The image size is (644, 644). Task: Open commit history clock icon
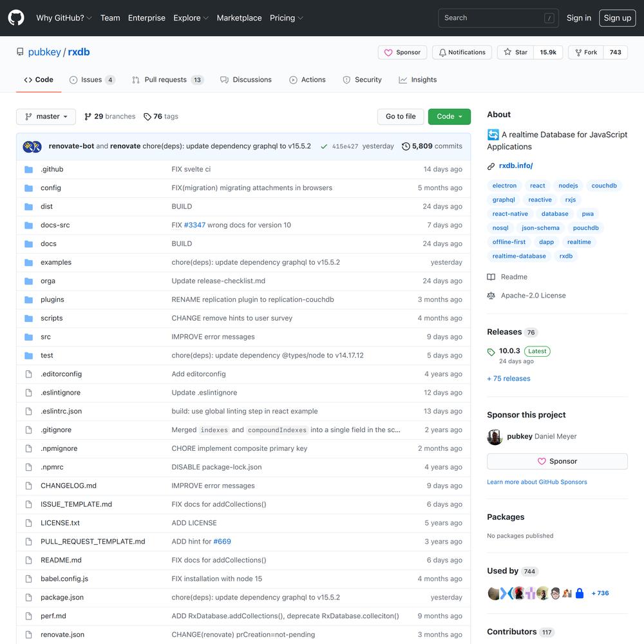(x=405, y=146)
